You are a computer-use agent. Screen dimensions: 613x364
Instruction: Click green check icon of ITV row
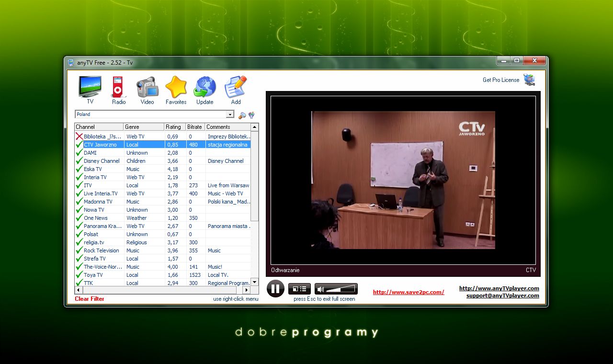point(79,185)
